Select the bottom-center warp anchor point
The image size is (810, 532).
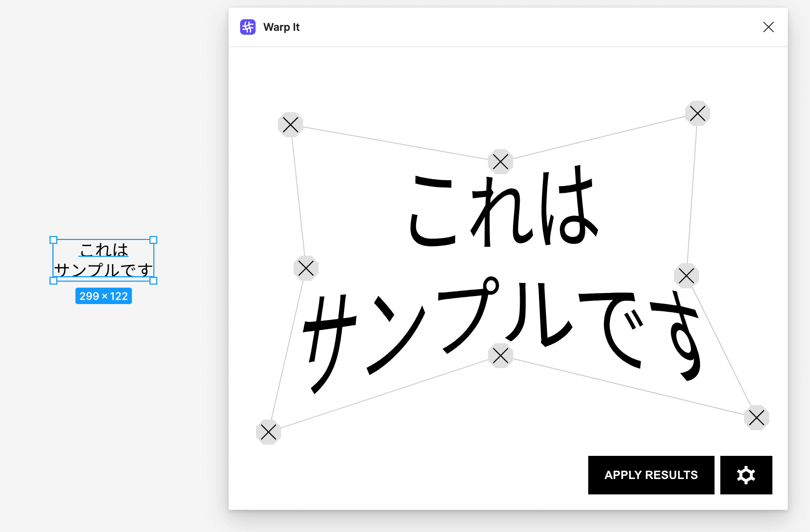point(501,356)
